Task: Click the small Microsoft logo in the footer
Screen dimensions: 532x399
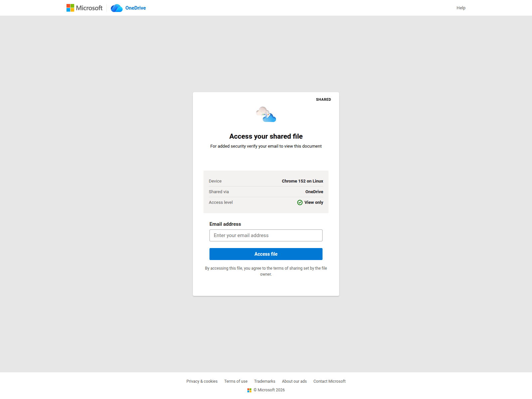Action: [x=249, y=390]
